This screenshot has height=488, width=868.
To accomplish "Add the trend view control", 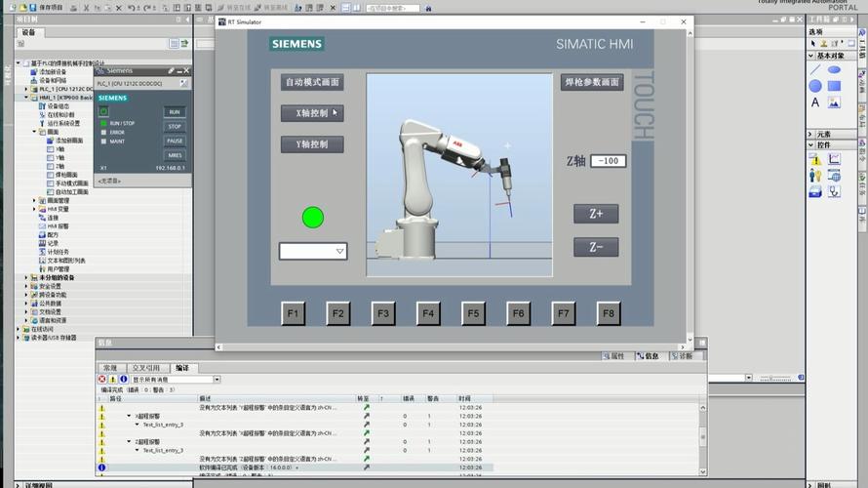I will [x=834, y=159].
